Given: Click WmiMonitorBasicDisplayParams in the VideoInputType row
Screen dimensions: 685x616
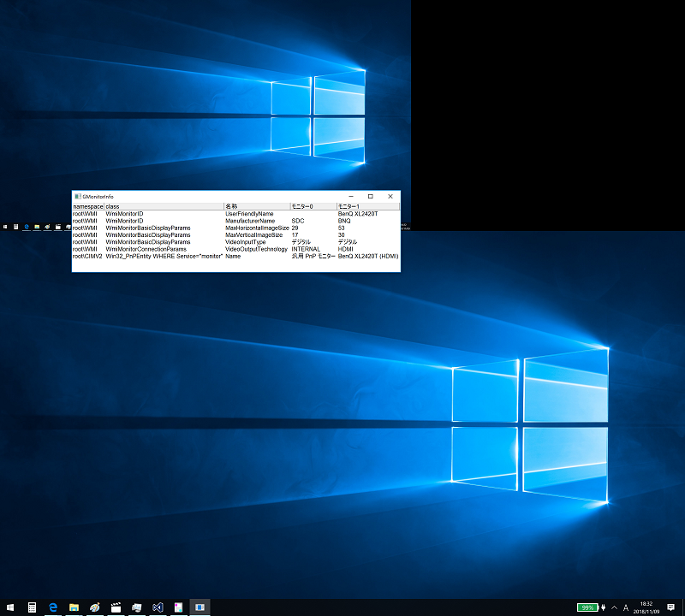Looking at the screenshot, I should pyautogui.click(x=148, y=242).
